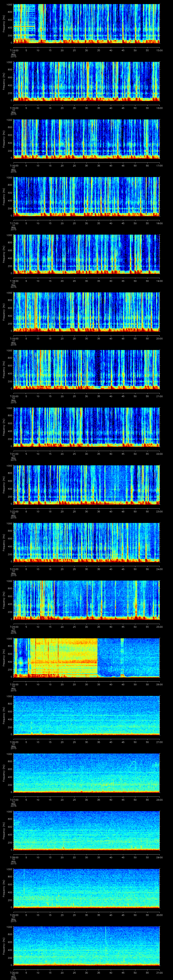Click the 30-second tick on 7:15:00 axis
The height and width of the screenshot is (980, 173).
[87, 108]
